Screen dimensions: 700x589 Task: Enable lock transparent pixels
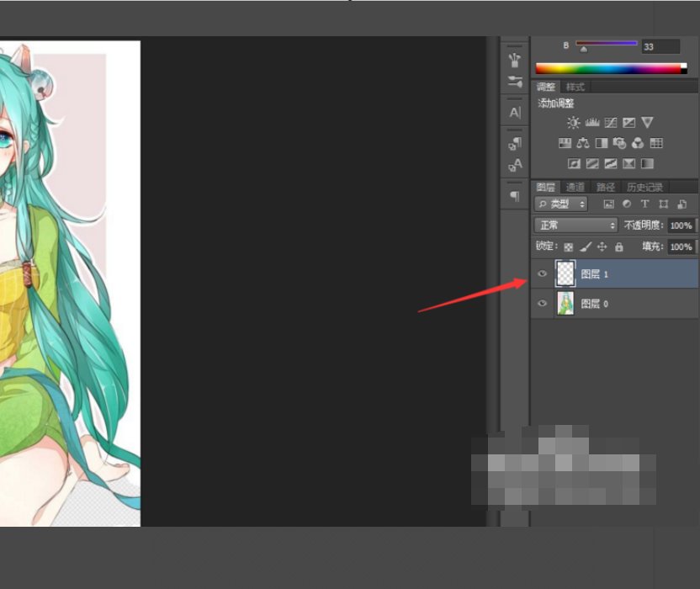click(x=568, y=246)
